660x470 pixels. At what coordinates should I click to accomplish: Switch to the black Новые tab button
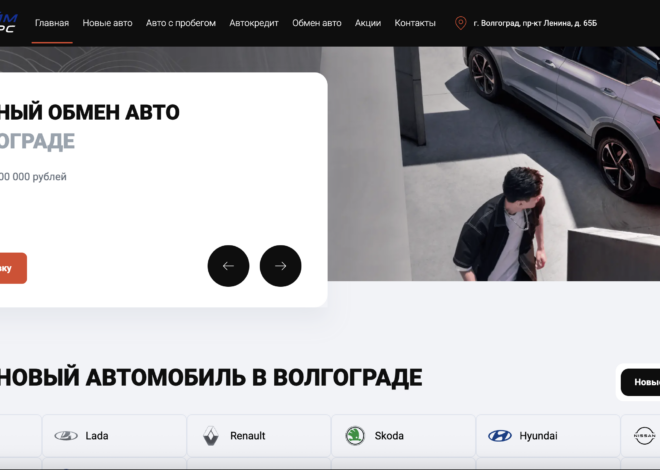point(640,382)
